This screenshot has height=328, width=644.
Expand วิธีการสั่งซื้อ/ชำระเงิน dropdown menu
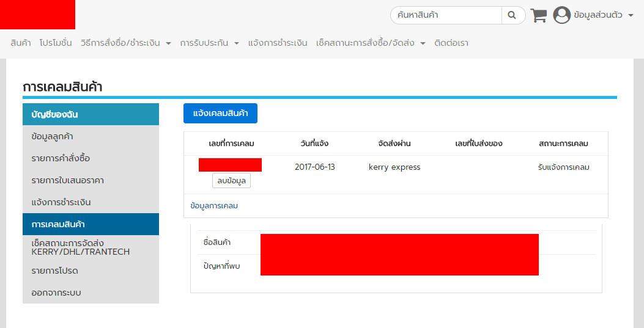pos(125,43)
